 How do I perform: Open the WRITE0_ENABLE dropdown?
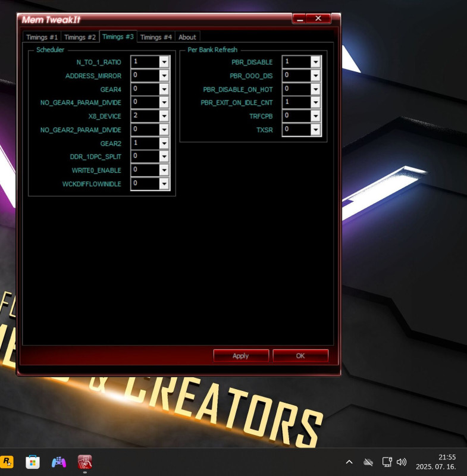click(x=164, y=170)
